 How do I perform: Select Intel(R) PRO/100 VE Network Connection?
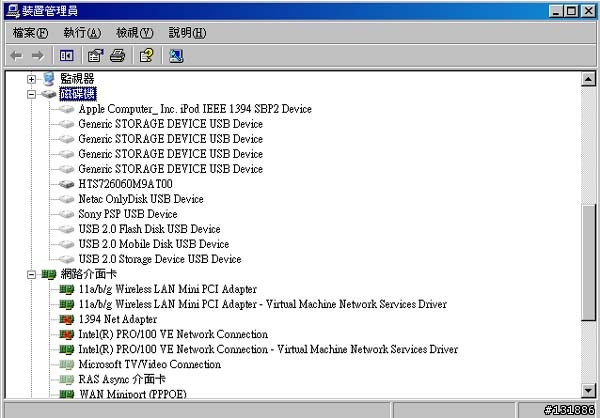(x=173, y=334)
